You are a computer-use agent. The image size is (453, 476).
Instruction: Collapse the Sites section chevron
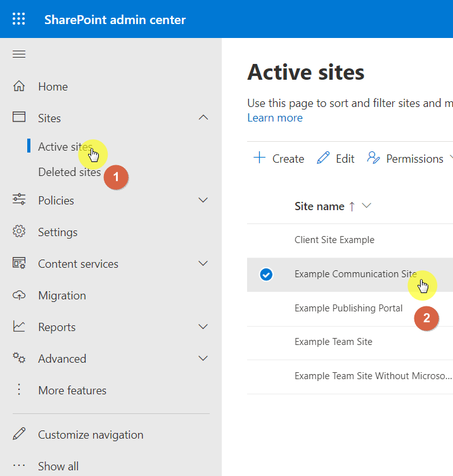point(203,118)
